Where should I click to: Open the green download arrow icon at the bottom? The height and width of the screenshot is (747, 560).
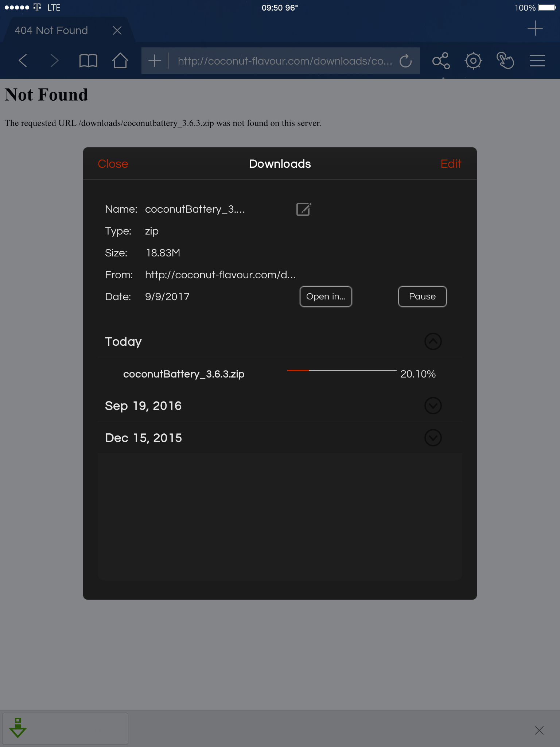tap(18, 728)
